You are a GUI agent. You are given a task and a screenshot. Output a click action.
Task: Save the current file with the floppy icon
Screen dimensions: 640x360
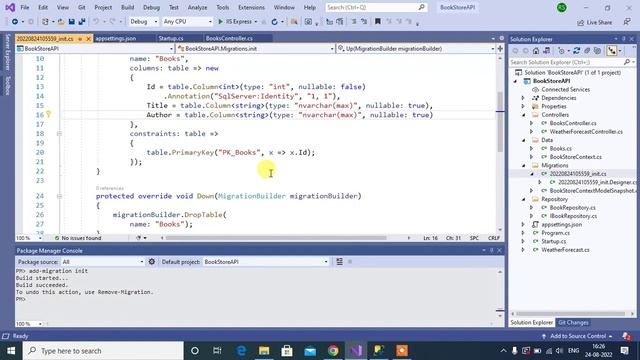(72, 22)
